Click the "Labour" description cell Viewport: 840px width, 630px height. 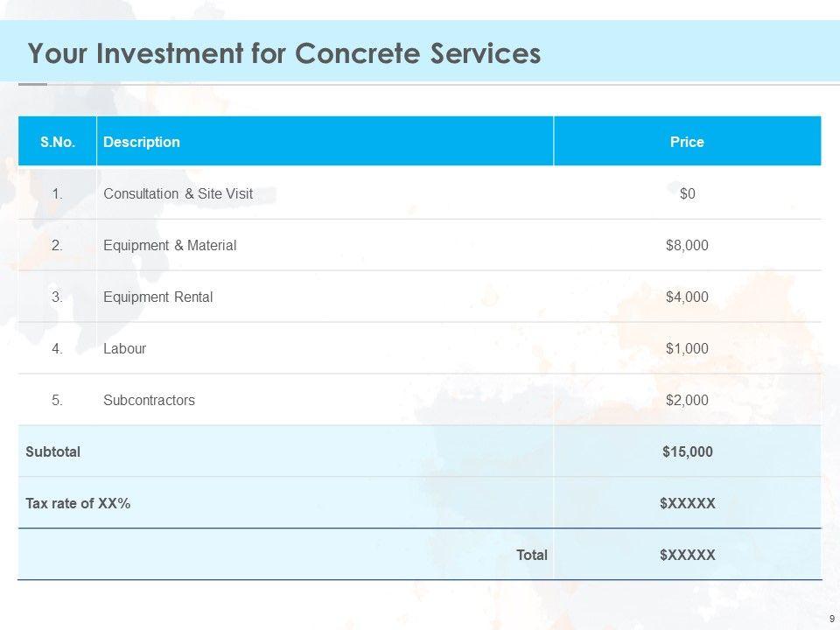(x=124, y=348)
